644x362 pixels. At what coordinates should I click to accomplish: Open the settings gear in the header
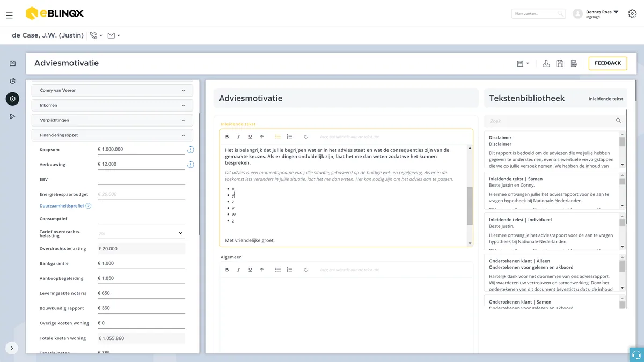632,14
